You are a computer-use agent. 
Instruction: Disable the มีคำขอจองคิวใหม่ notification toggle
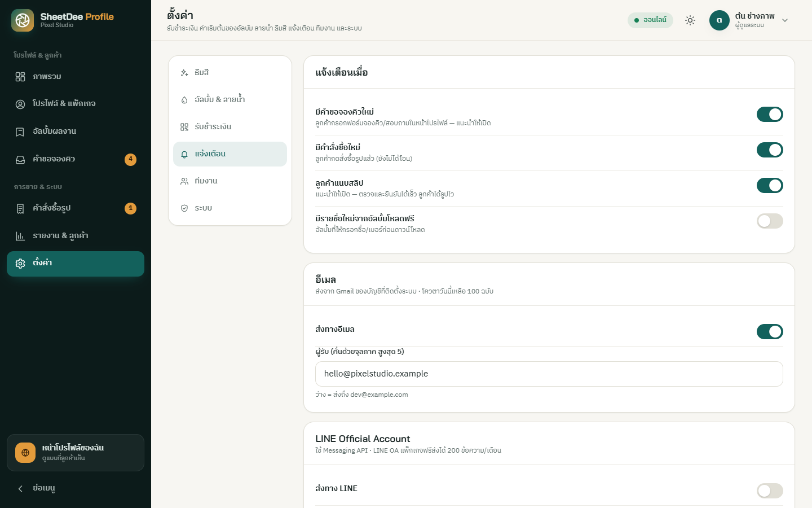pos(770,115)
